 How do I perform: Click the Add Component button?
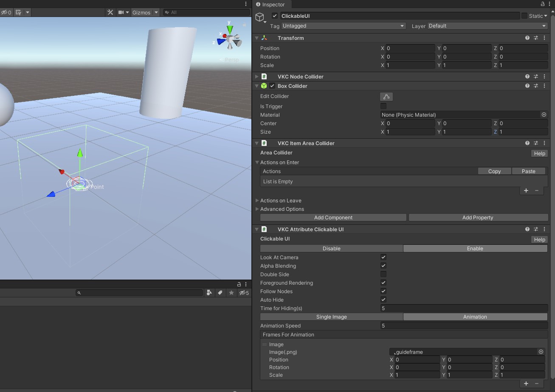tap(333, 218)
